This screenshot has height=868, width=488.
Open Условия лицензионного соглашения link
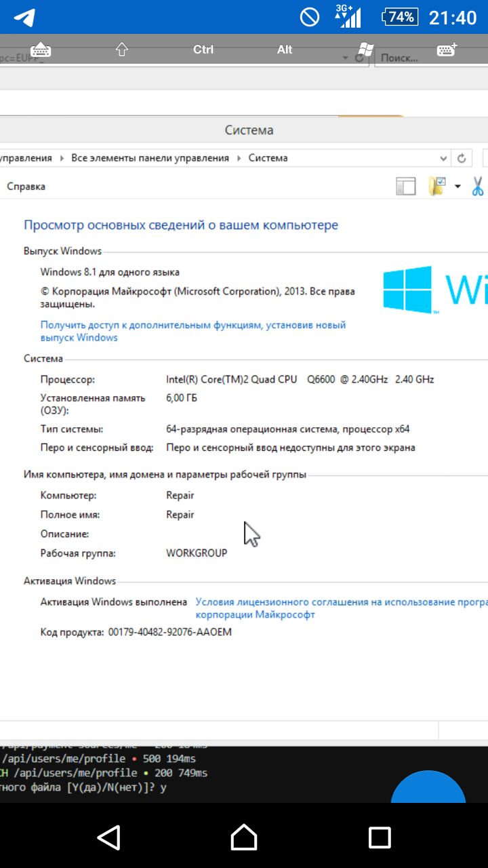[x=342, y=608]
